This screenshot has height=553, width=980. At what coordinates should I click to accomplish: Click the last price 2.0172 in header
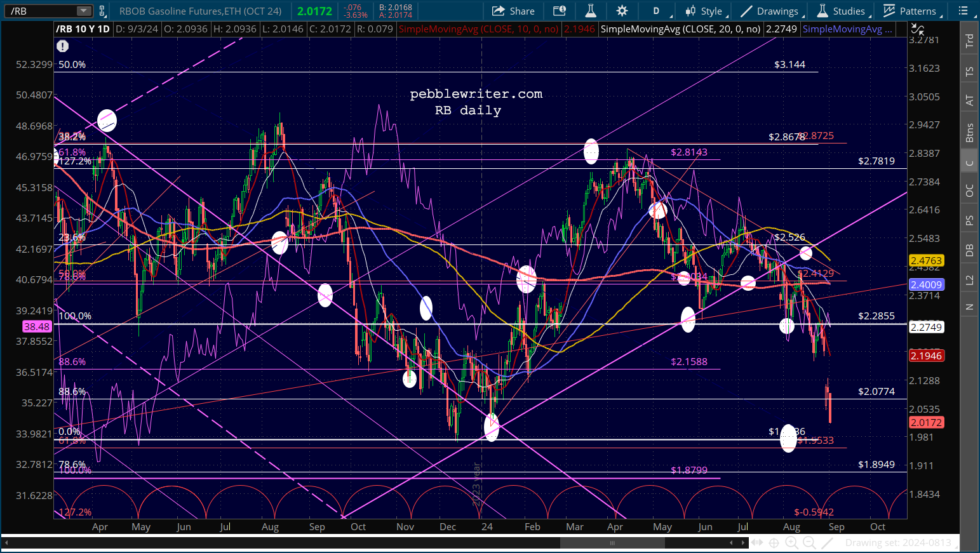click(315, 11)
